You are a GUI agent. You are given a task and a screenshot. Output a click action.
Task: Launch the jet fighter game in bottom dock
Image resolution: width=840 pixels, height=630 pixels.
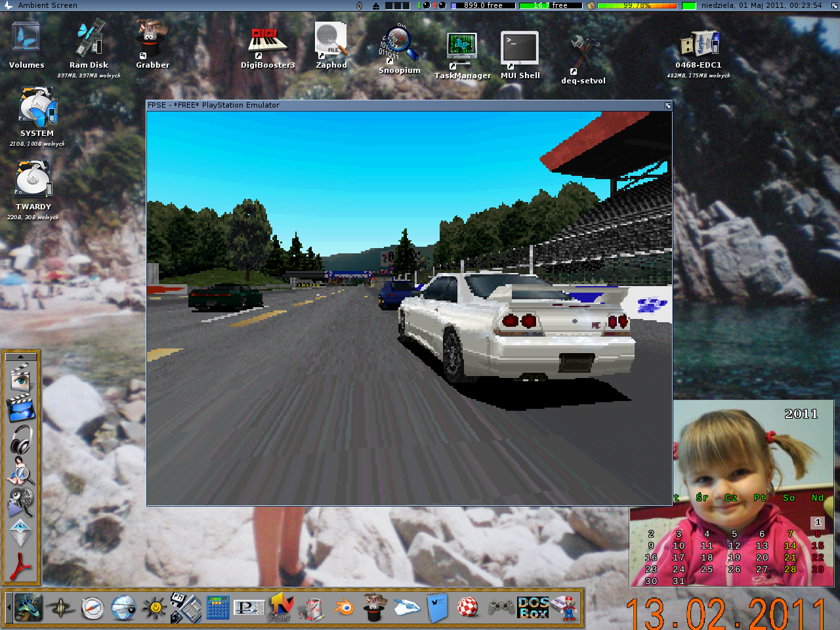[28, 608]
